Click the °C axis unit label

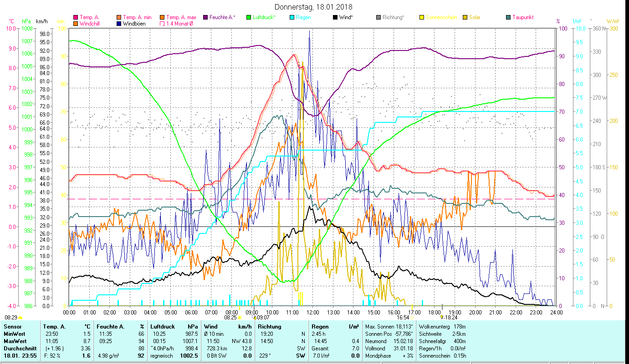11,21
